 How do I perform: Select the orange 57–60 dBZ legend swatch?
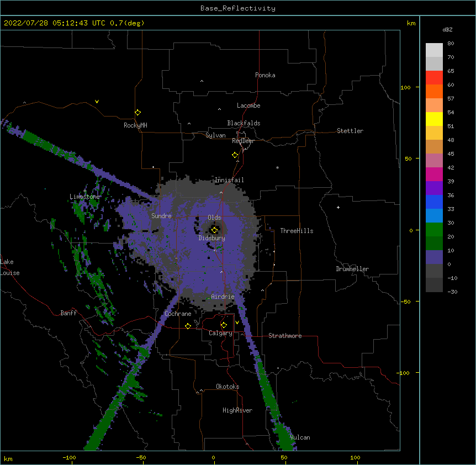point(434,91)
